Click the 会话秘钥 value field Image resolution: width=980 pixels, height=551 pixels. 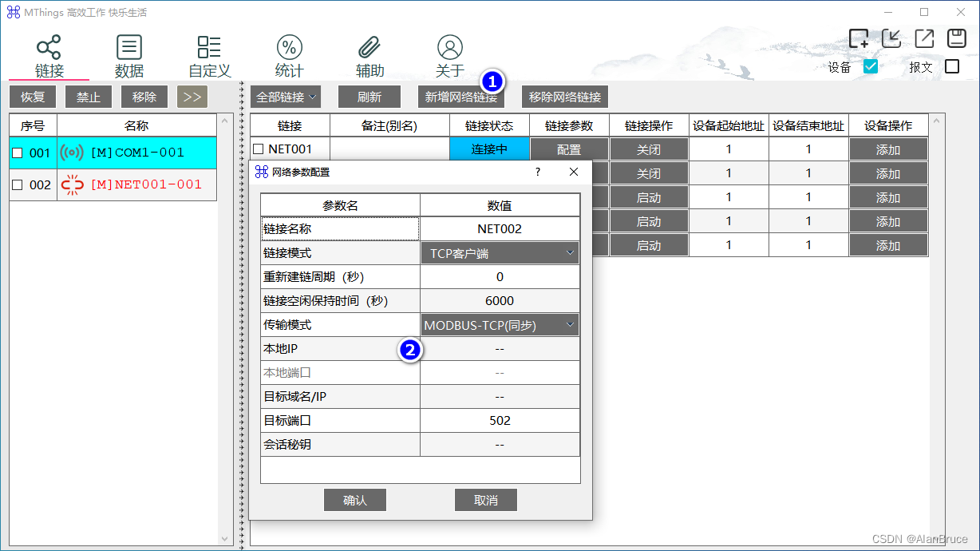(x=500, y=445)
